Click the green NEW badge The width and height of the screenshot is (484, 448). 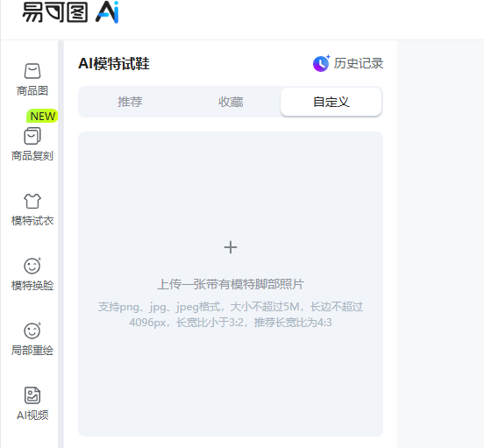(x=42, y=116)
